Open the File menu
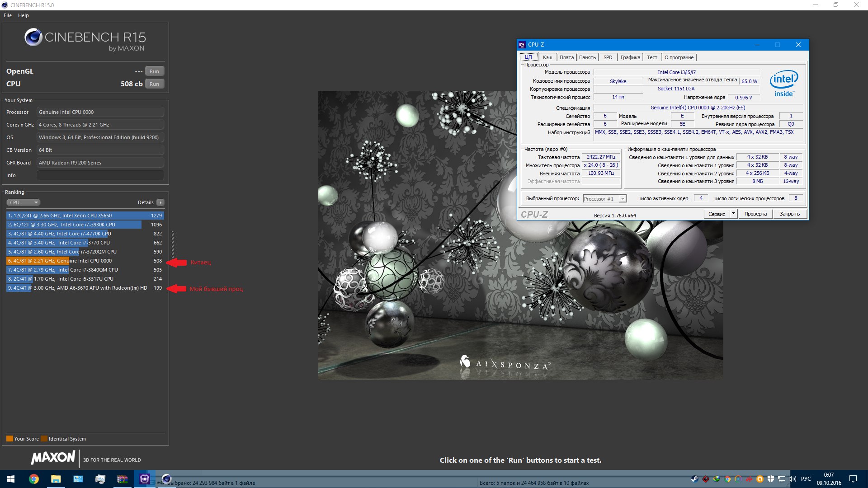 coord(8,15)
